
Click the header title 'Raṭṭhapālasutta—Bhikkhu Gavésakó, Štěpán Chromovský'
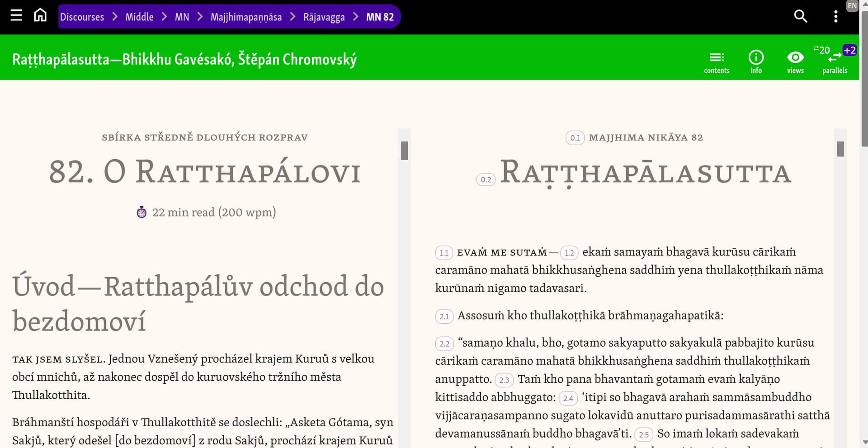184,59
